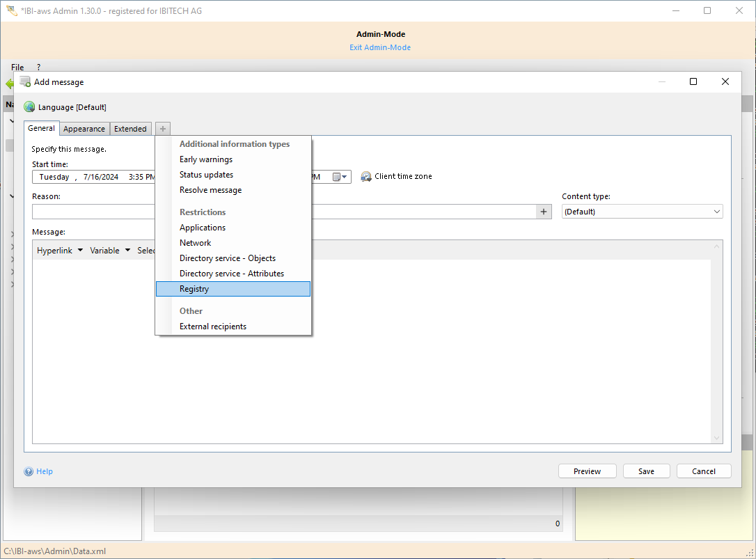Viewport: 756px width, 559px height.
Task: Click the Exit Admin-Mode link
Action: click(x=380, y=47)
